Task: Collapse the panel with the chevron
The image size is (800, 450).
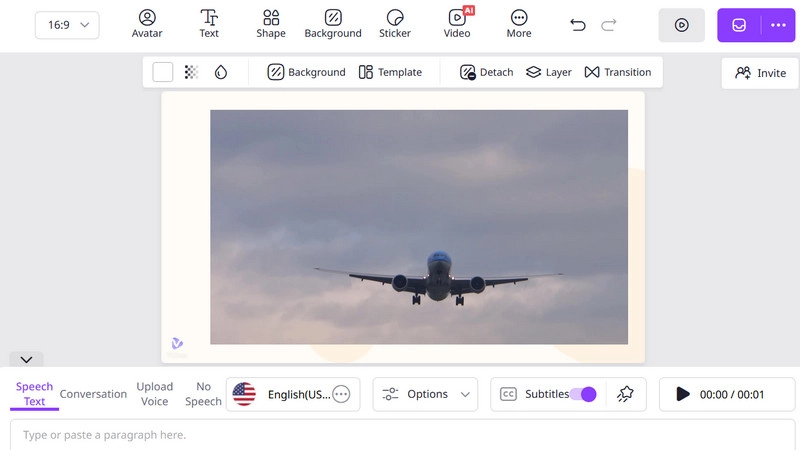Action: [27, 359]
